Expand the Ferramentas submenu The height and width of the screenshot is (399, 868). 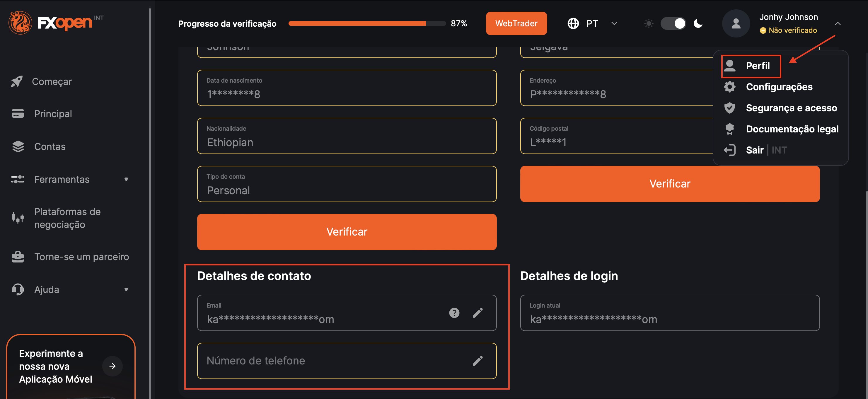point(126,179)
